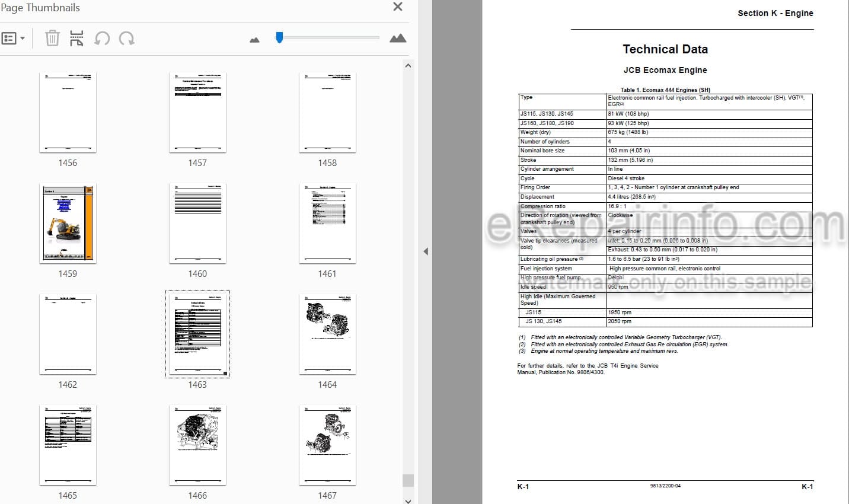The image size is (849, 504).
Task: Open page 1456 thumbnail
Action: point(68,112)
